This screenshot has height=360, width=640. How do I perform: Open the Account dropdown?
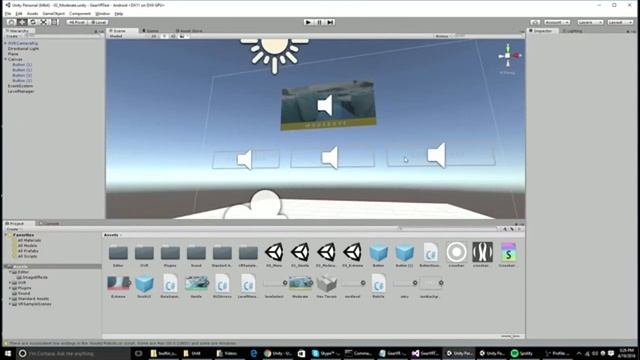[x=557, y=22]
